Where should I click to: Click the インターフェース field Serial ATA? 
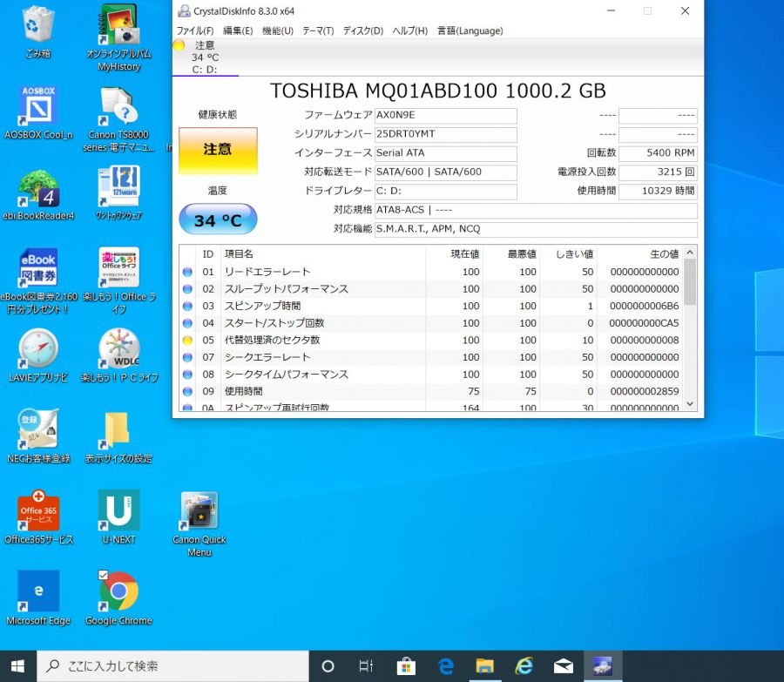445,153
